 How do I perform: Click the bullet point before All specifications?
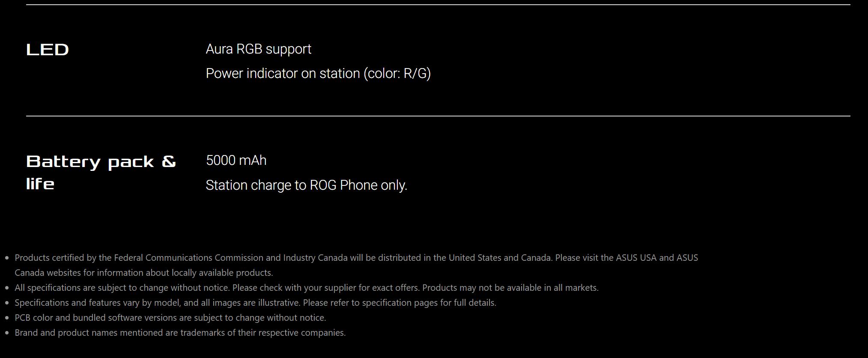click(7, 288)
